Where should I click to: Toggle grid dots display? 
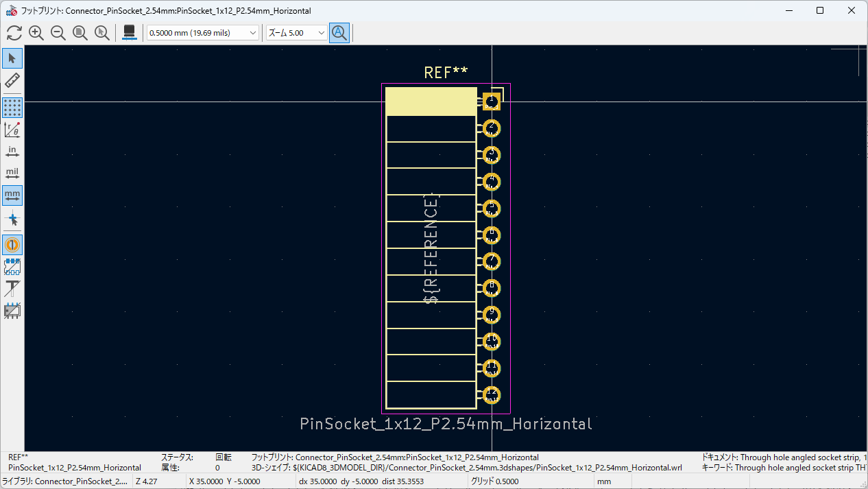(x=12, y=108)
